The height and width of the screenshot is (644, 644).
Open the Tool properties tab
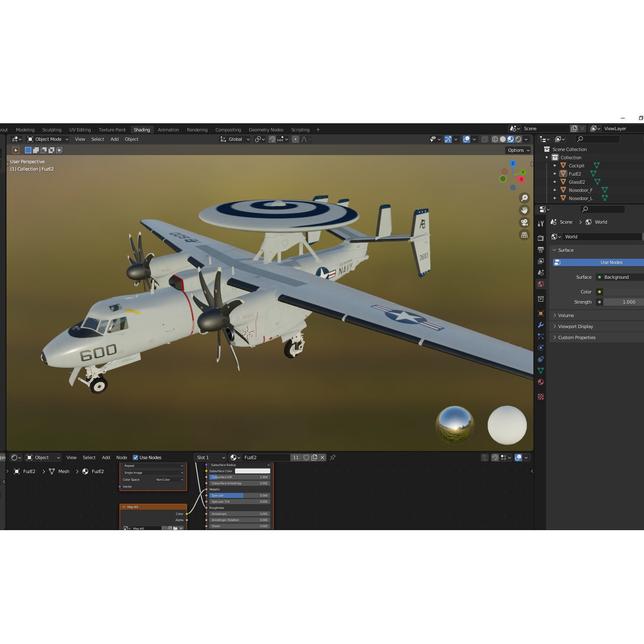tap(541, 223)
